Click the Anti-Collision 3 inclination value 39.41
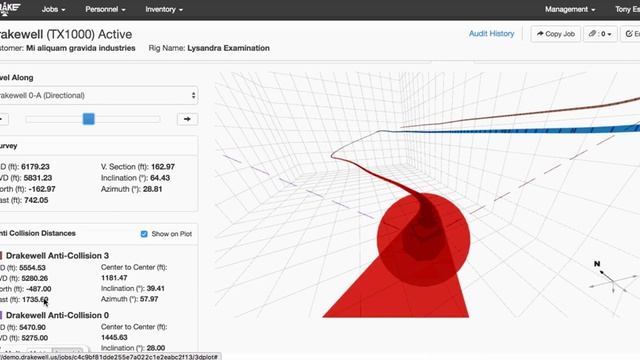The width and height of the screenshot is (640, 360). 156,289
